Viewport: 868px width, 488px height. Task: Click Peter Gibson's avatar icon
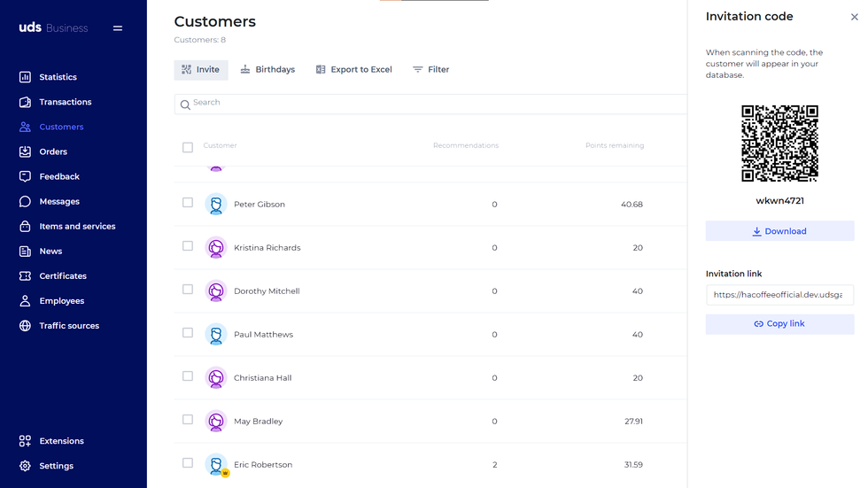(216, 205)
